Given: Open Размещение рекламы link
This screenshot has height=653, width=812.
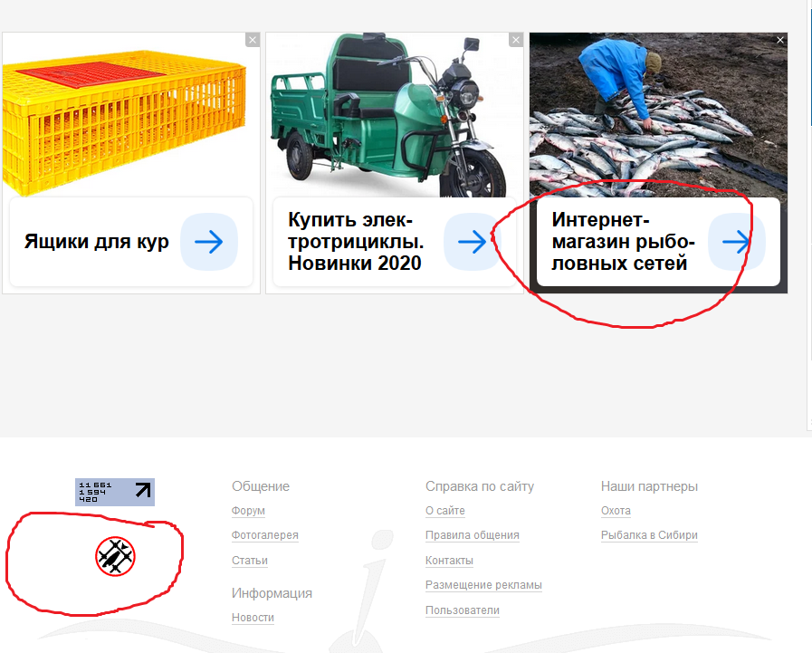Looking at the screenshot, I should coord(483,585).
